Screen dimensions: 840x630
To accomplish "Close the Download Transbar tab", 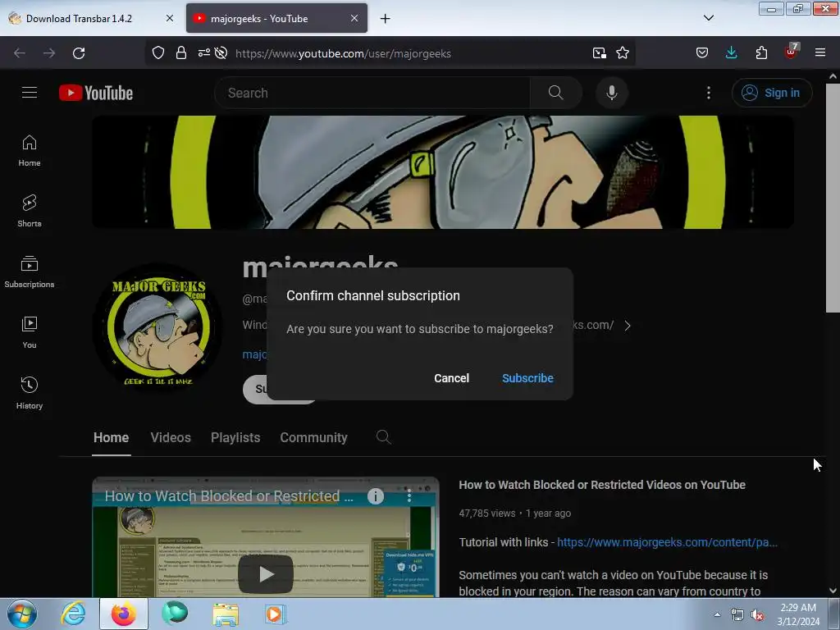I will [x=169, y=18].
